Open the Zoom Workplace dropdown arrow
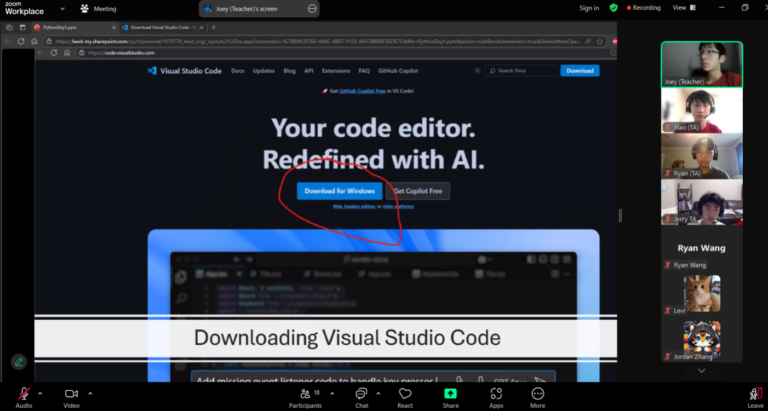This screenshot has height=411, width=768. (62, 8)
